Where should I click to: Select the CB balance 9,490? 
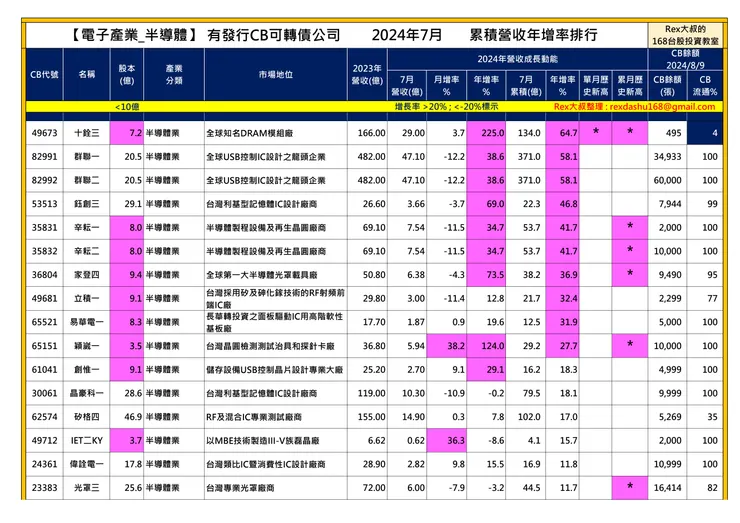tap(667, 275)
